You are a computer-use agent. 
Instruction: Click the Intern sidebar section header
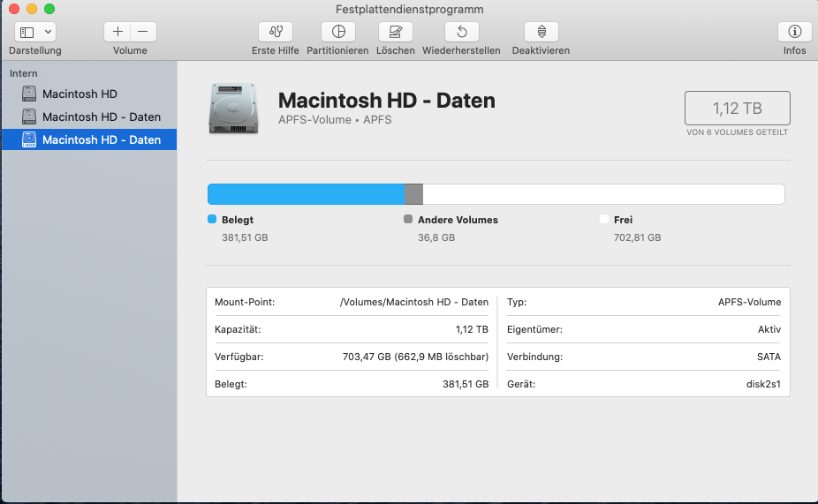(x=24, y=73)
